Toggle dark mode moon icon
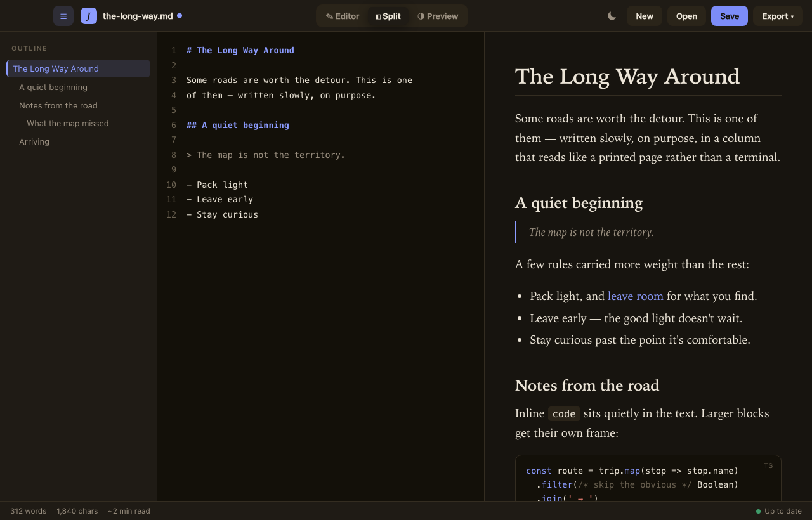812x520 pixels. 612,16
